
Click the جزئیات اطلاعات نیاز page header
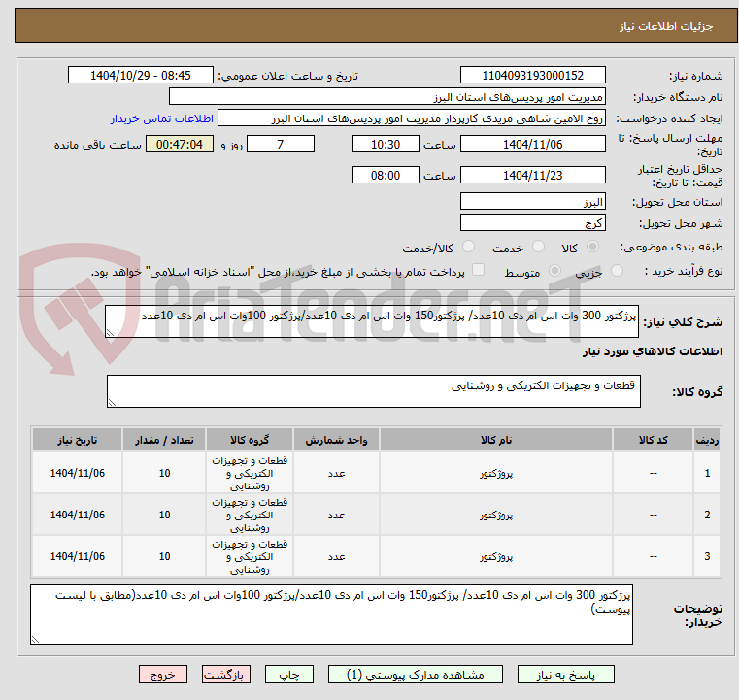click(666, 26)
